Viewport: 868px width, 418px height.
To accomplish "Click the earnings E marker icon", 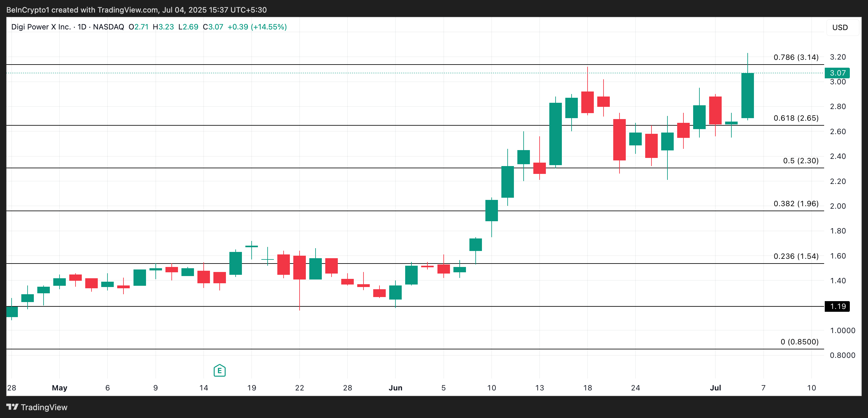I will tap(219, 370).
